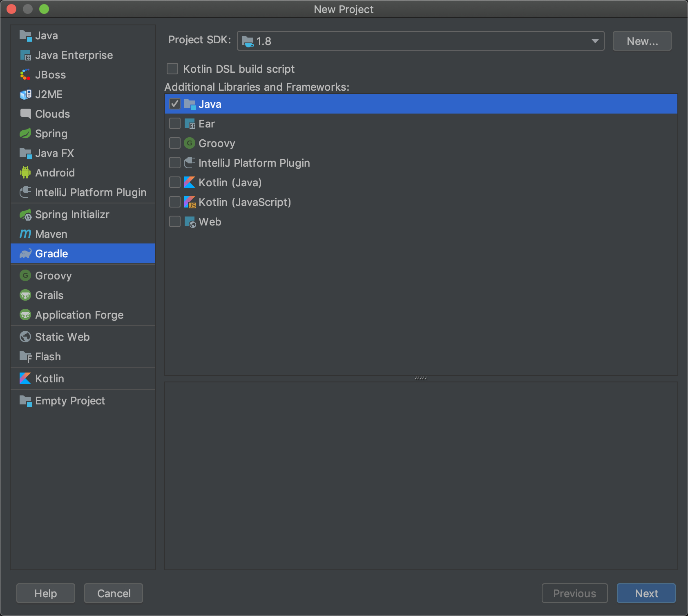Screen dimensions: 688x616
Task: Click the J2ME icon
Action: (25, 95)
